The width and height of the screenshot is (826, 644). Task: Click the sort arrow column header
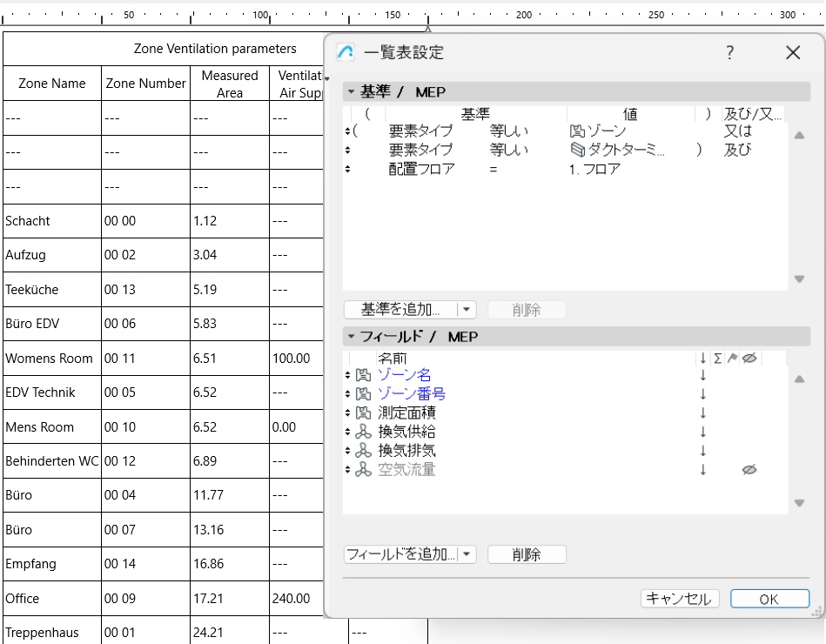[702, 359]
